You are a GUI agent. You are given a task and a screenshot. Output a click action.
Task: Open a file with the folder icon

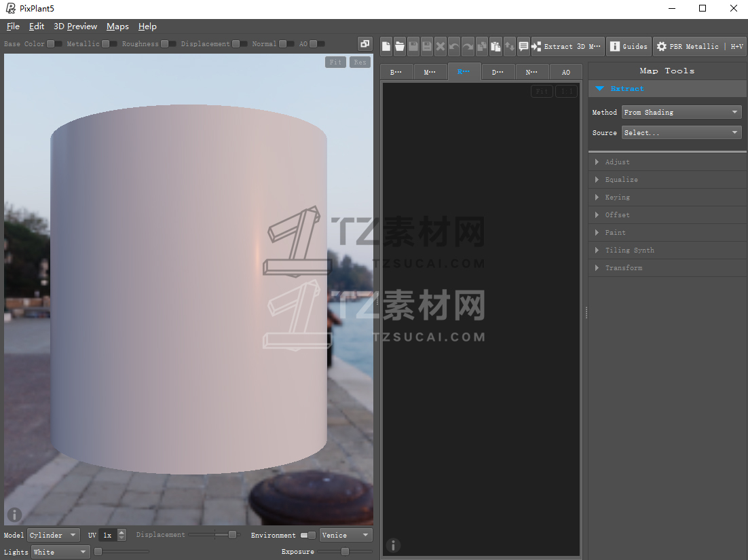[400, 46]
